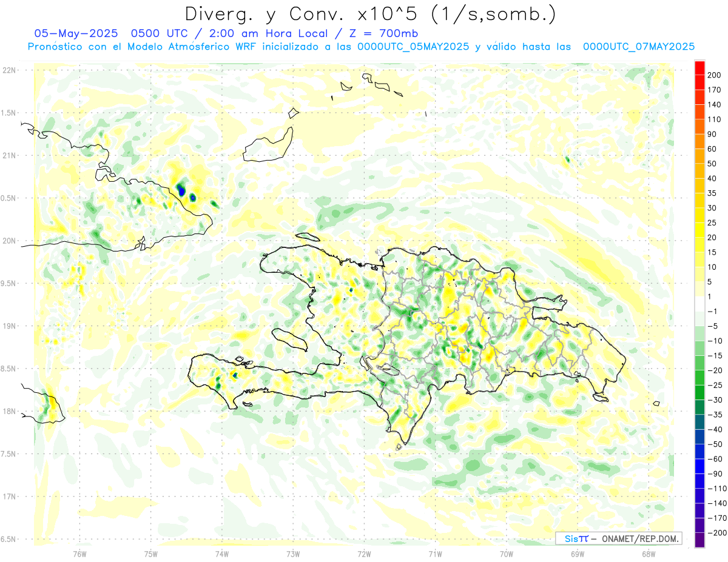Click the '68W' longitude label
Image resolution: width=728 pixels, height=562 pixels.
(x=648, y=554)
